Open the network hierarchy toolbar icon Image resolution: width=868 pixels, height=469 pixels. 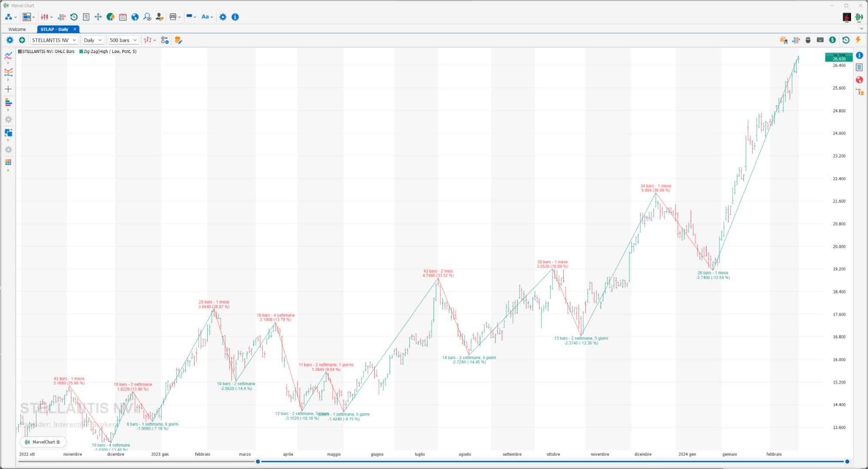[x=8, y=17]
